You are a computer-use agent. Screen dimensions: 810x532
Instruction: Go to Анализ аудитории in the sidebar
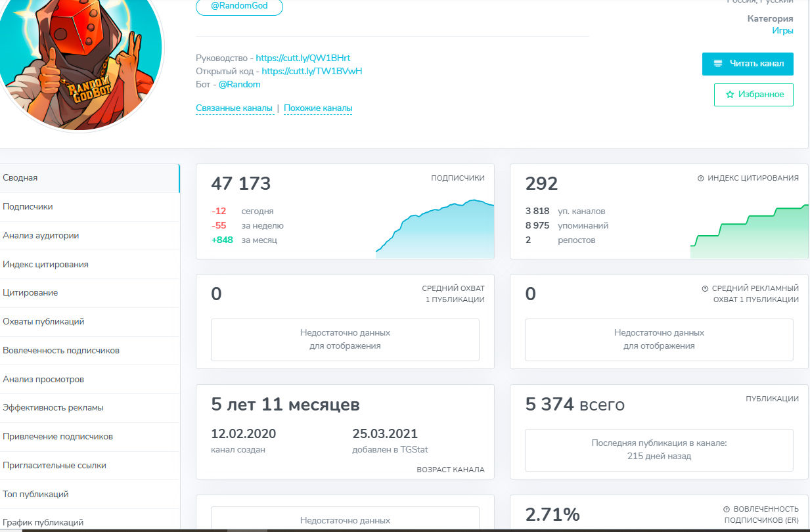41,235
